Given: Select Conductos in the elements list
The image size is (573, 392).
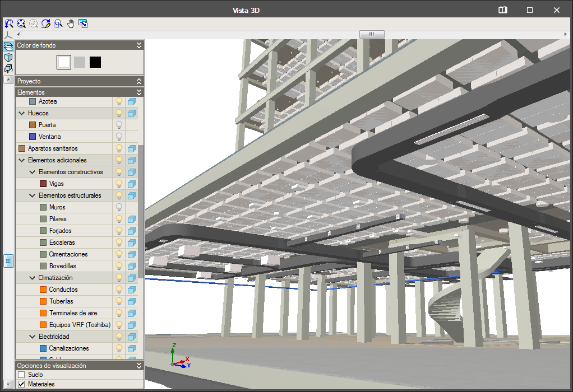Looking at the screenshot, I should click(63, 290).
